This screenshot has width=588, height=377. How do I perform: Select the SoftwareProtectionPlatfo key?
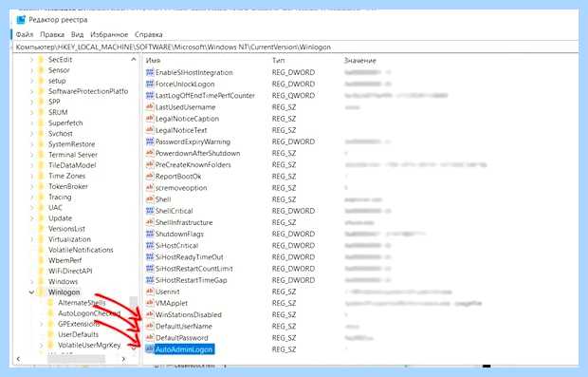[88, 91]
